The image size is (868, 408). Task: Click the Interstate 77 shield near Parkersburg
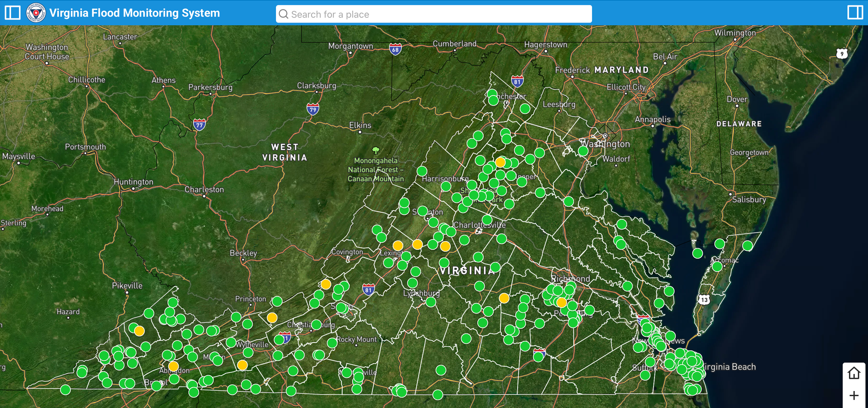coord(199,125)
